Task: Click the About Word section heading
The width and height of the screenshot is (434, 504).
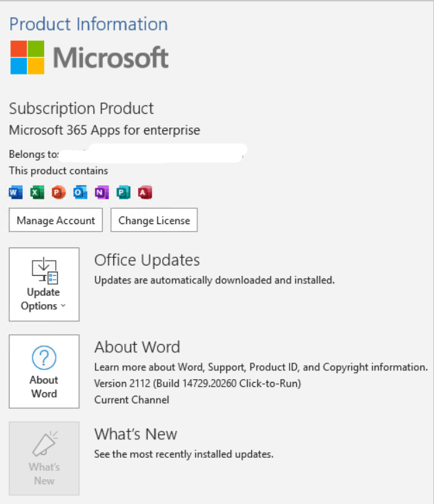Action: click(x=137, y=347)
